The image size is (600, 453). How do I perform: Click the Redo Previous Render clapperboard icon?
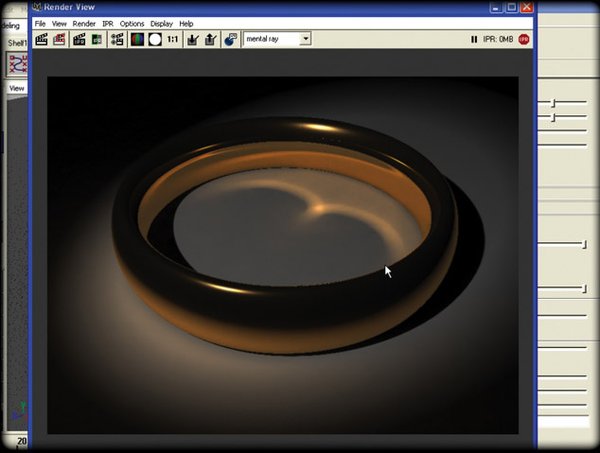[x=42, y=39]
